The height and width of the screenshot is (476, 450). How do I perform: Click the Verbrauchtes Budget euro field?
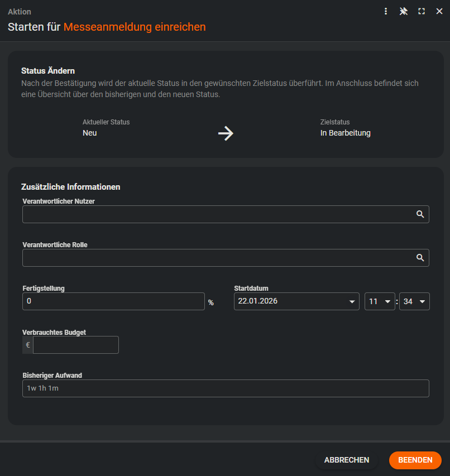point(76,345)
